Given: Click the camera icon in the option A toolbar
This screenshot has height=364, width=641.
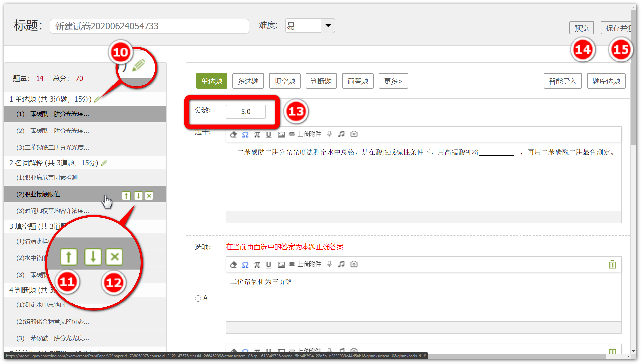Looking at the screenshot, I should point(354,264).
